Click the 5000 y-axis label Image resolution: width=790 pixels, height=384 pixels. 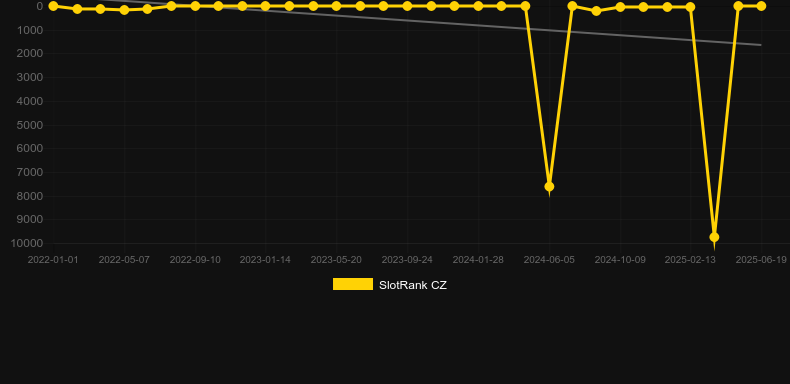[x=30, y=125]
